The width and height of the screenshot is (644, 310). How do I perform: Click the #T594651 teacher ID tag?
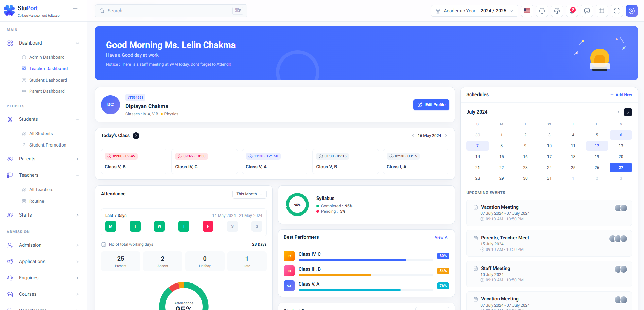(x=135, y=98)
